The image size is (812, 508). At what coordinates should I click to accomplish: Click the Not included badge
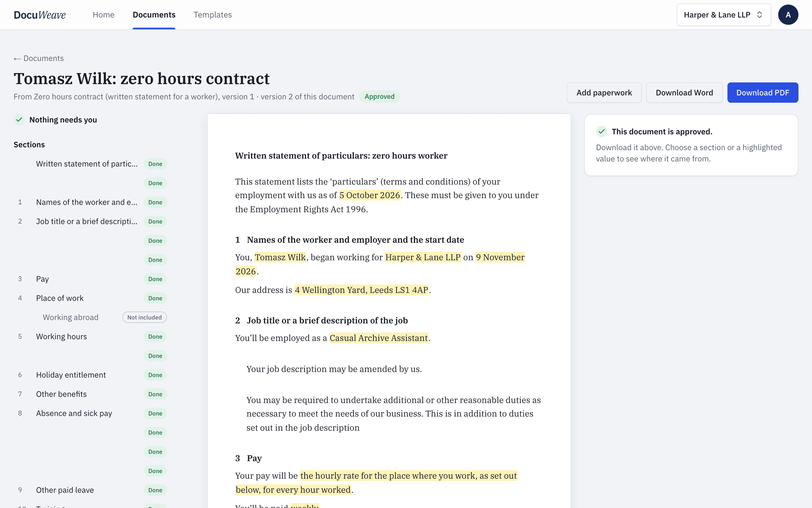coord(144,317)
